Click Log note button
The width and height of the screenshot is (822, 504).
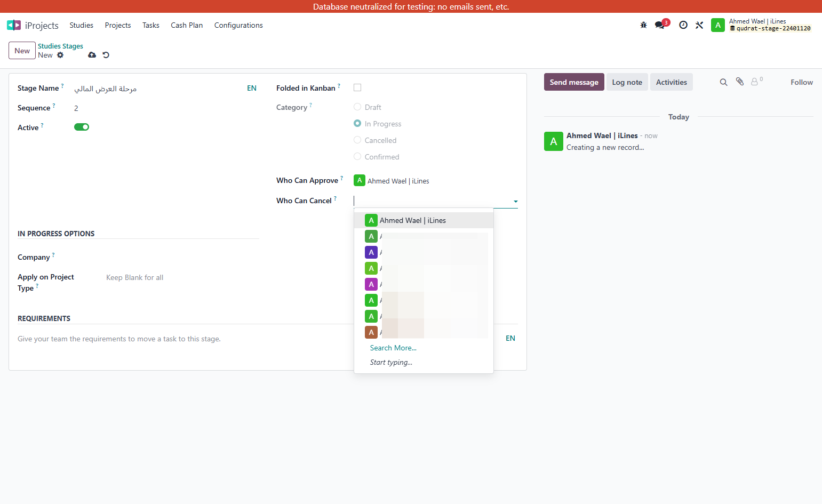point(627,82)
